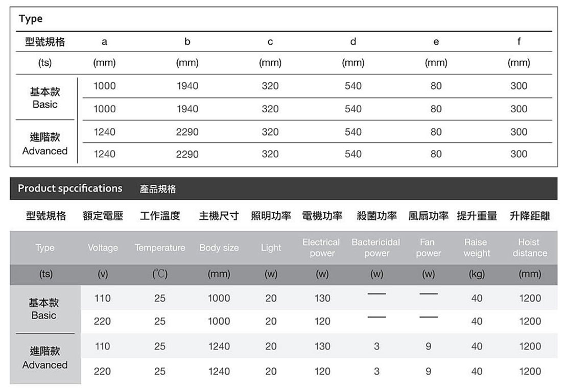Select the "Product spccifications" title in the dark bar
Image resolution: width=562 pixels, height=392 pixels.
[x=70, y=188]
